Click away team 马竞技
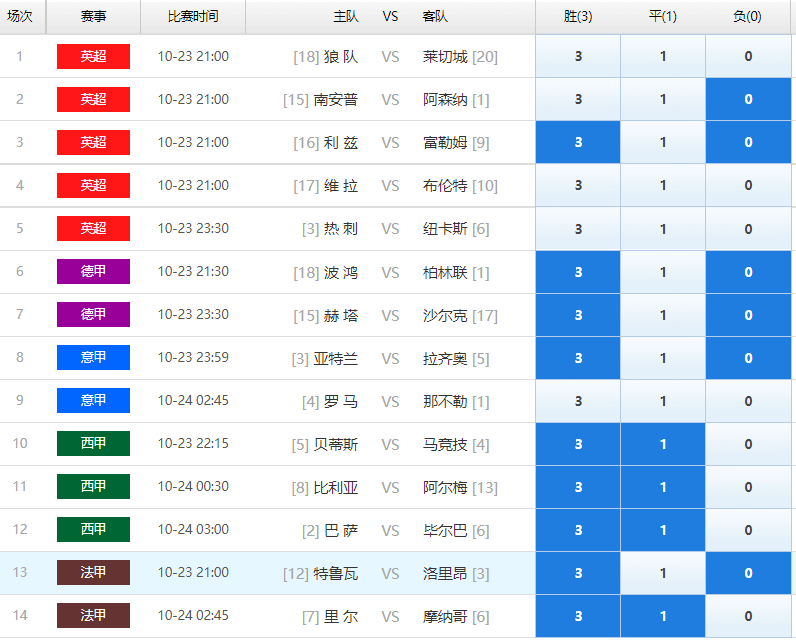 445,445
